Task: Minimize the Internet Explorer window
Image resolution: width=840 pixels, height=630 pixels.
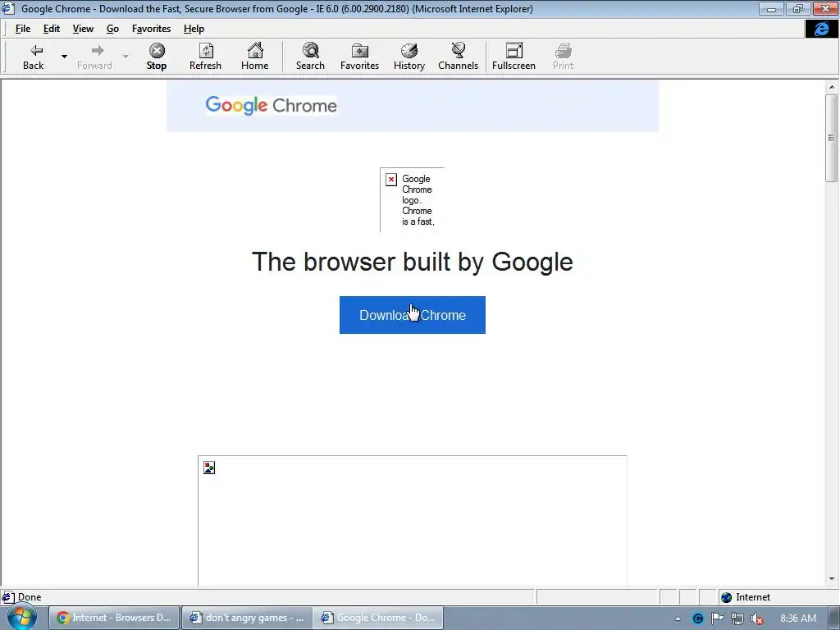Action: [x=771, y=8]
